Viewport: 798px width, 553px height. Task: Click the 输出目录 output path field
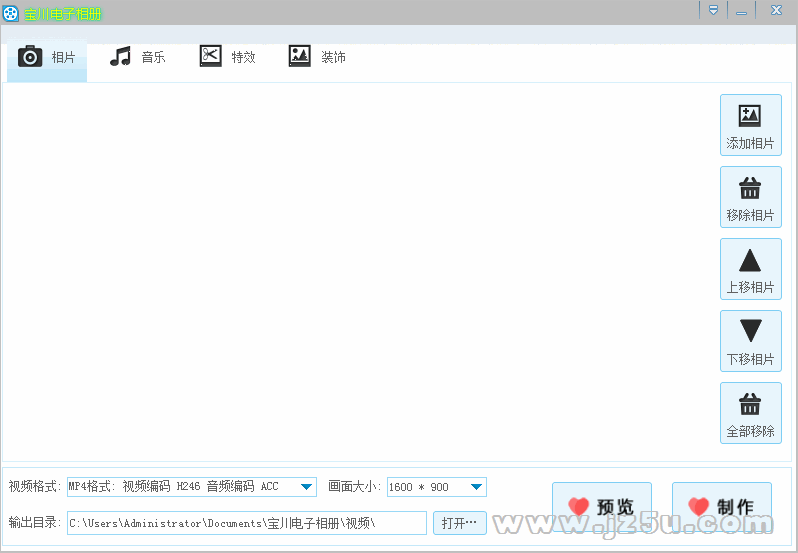[247, 523]
